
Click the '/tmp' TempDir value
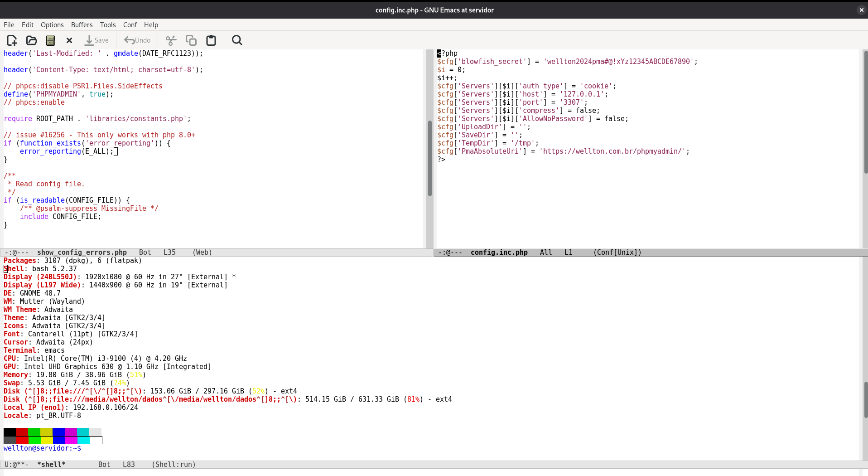pos(523,143)
